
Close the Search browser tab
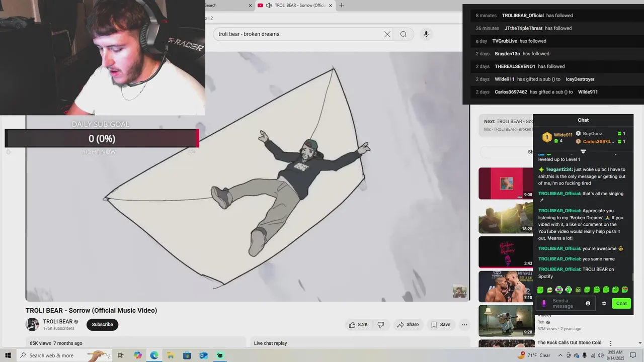(x=251, y=6)
